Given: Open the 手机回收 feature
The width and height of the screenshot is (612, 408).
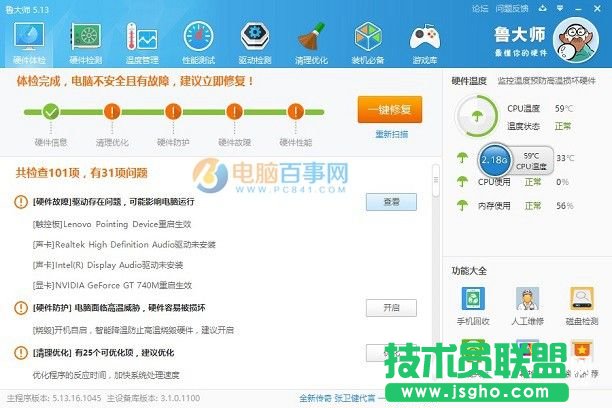Looking at the screenshot, I should click(473, 306).
